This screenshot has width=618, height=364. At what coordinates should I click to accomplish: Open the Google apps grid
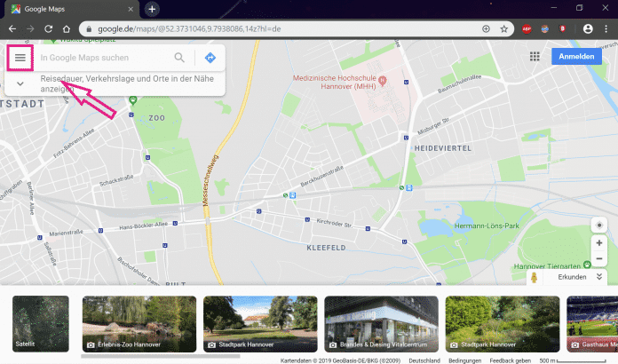coord(535,57)
